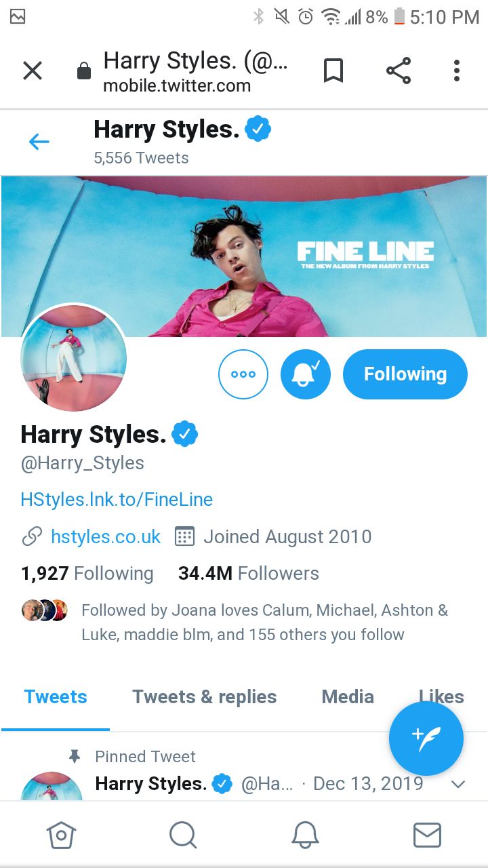Go to Twitter Home icon

(61, 835)
